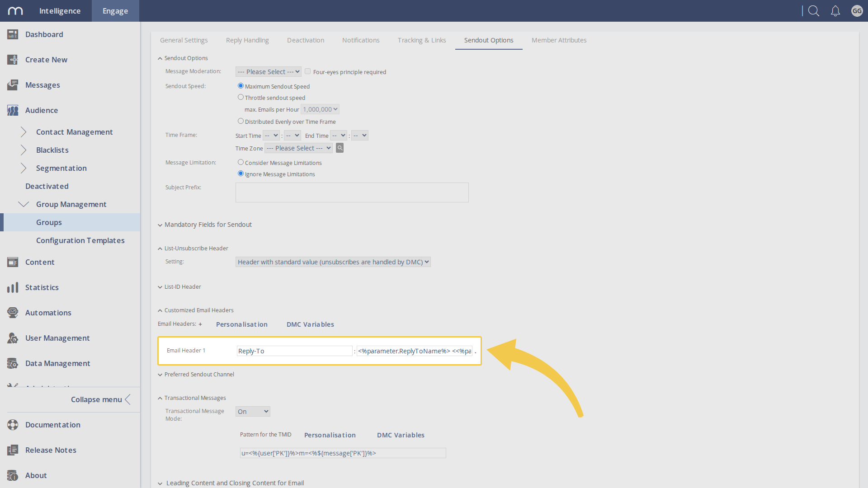Open the GG user avatar menu
Image resolution: width=868 pixels, height=488 pixels.
[x=857, y=11]
